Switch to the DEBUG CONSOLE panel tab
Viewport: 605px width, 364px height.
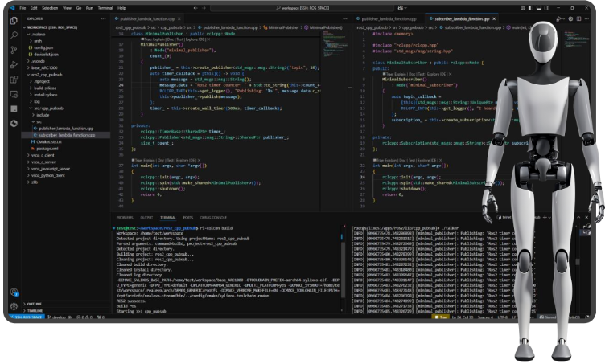click(x=213, y=218)
